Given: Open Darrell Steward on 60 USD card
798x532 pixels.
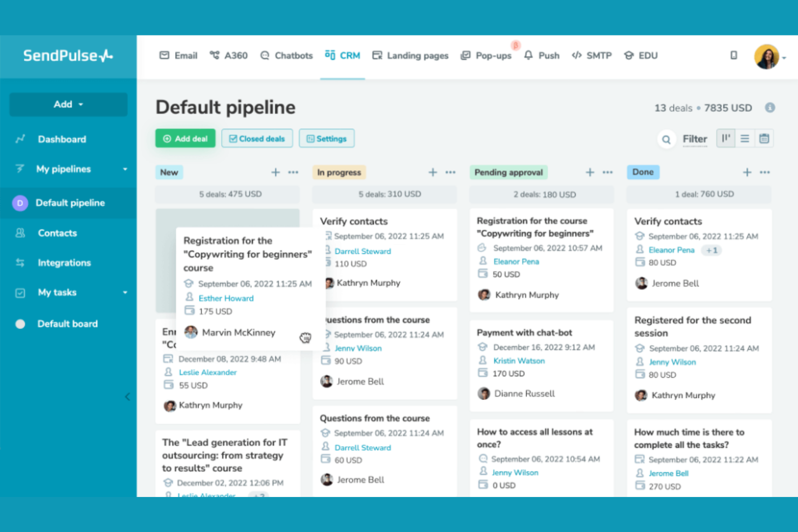Looking at the screenshot, I should (363, 447).
